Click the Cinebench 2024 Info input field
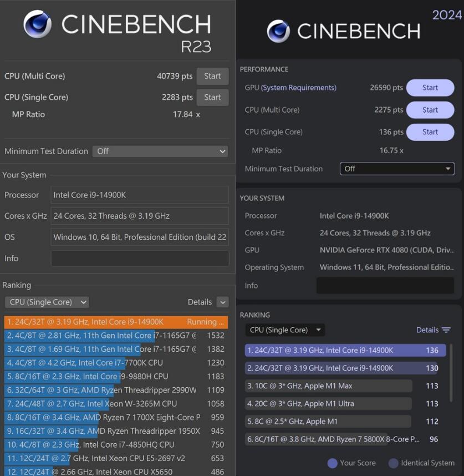This screenshot has height=476, width=464. 385,285
